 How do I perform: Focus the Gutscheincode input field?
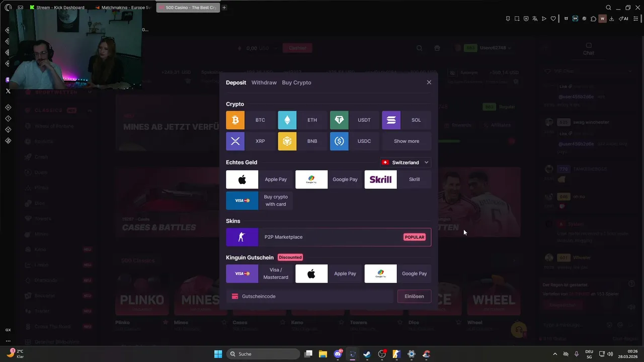point(309,297)
